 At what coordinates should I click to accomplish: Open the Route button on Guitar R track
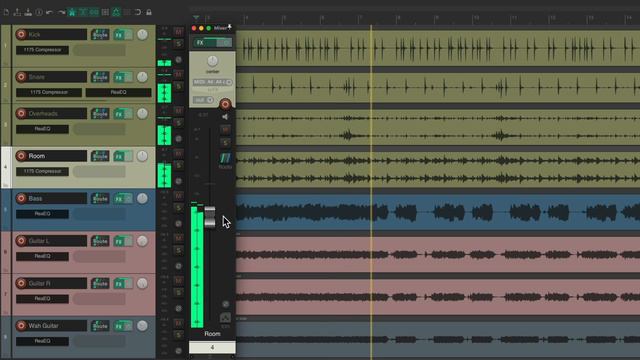(x=100, y=284)
